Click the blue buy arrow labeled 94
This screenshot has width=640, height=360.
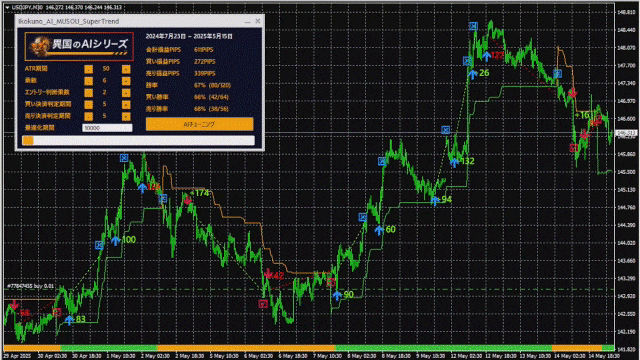point(435,200)
